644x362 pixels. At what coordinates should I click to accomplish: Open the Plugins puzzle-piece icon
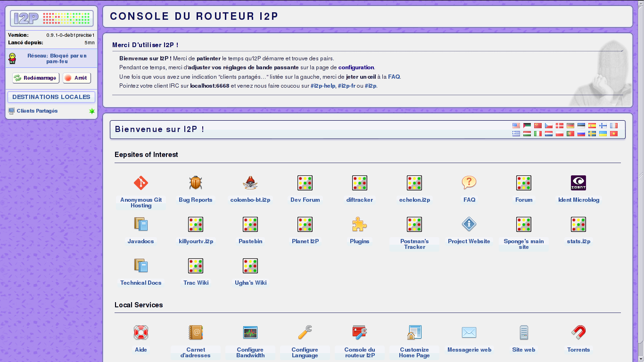coord(360,224)
